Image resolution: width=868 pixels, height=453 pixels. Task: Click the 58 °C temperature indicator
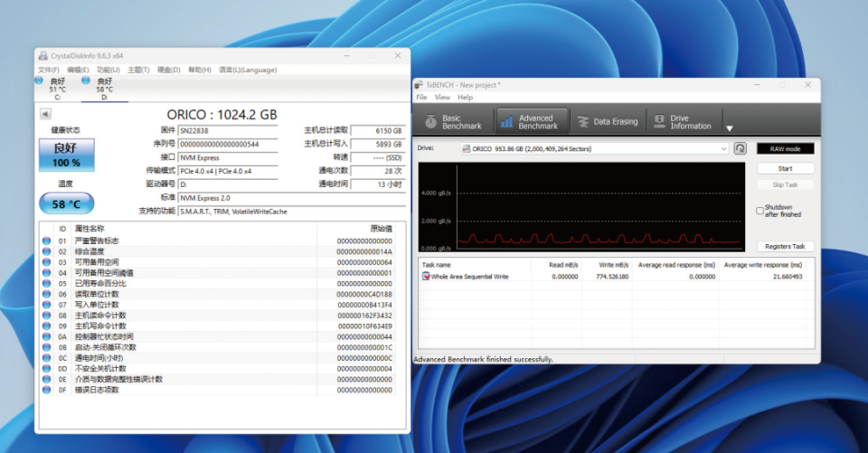coord(66,203)
